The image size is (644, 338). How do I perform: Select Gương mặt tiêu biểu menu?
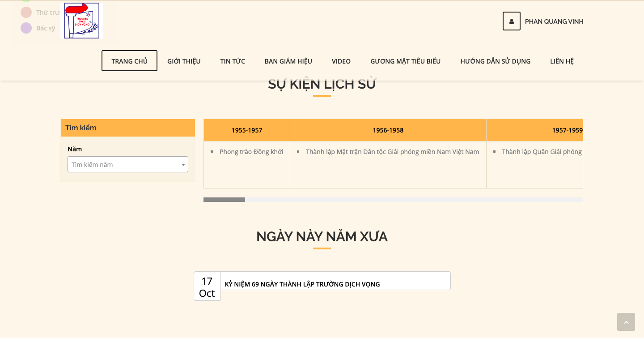coord(405,61)
